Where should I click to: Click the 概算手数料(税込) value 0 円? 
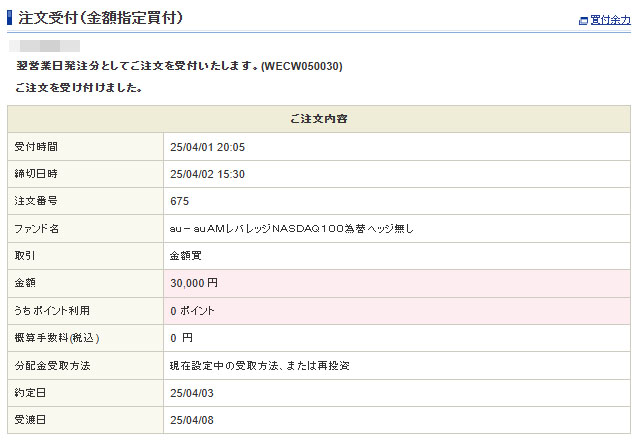(181, 338)
